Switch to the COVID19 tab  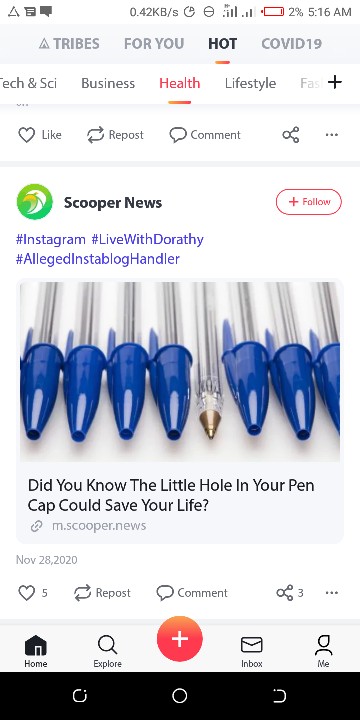(x=291, y=44)
